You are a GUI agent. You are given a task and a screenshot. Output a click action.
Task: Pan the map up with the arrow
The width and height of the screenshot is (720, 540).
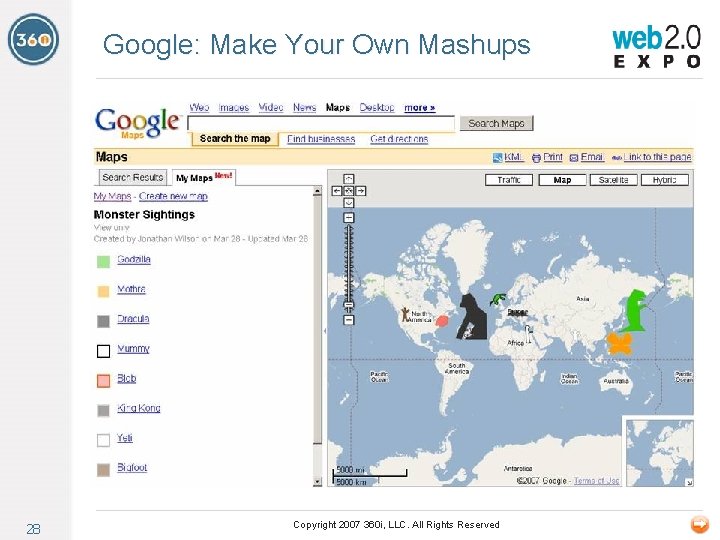click(349, 179)
